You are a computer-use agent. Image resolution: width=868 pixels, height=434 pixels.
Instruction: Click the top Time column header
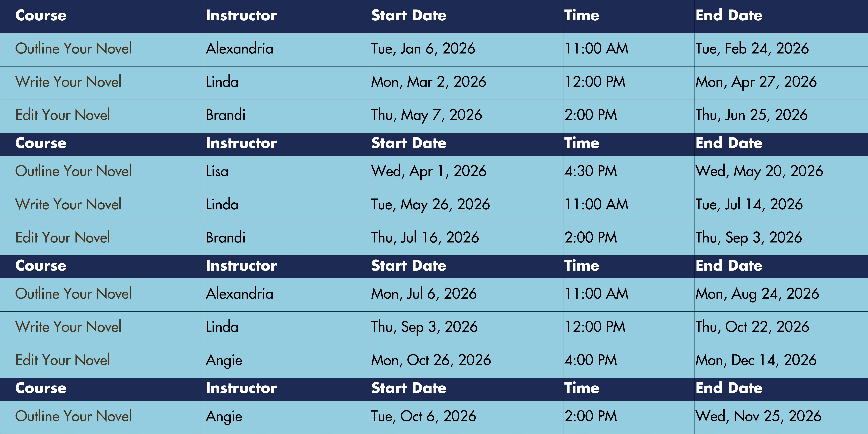pyautogui.click(x=582, y=15)
